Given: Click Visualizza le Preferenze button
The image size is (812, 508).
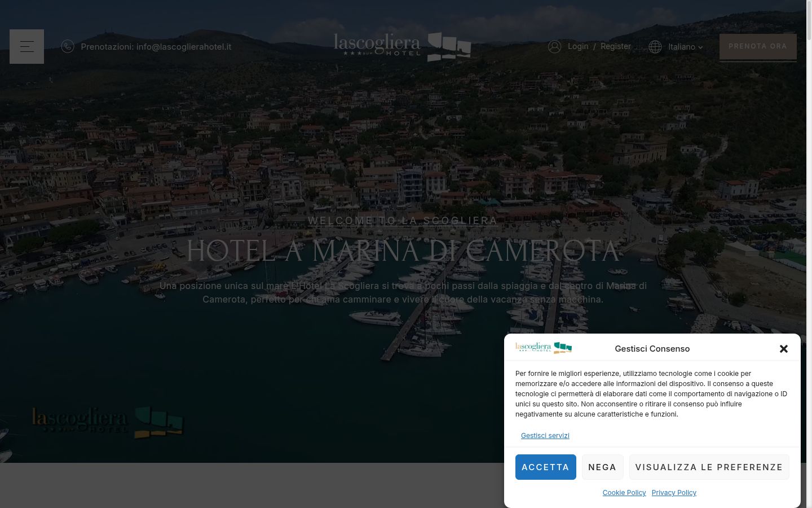Looking at the screenshot, I should [x=709, y=467].
